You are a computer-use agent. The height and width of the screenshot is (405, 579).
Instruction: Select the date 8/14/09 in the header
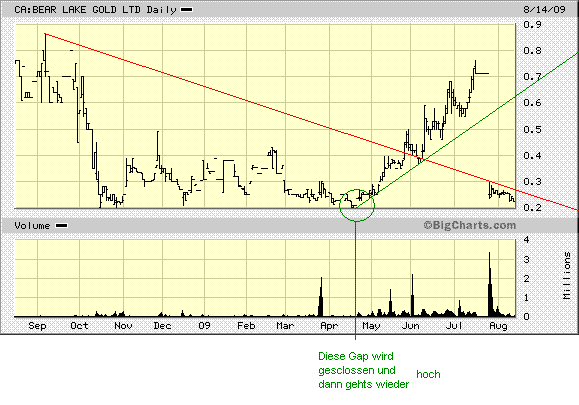(x=544, y=9)
